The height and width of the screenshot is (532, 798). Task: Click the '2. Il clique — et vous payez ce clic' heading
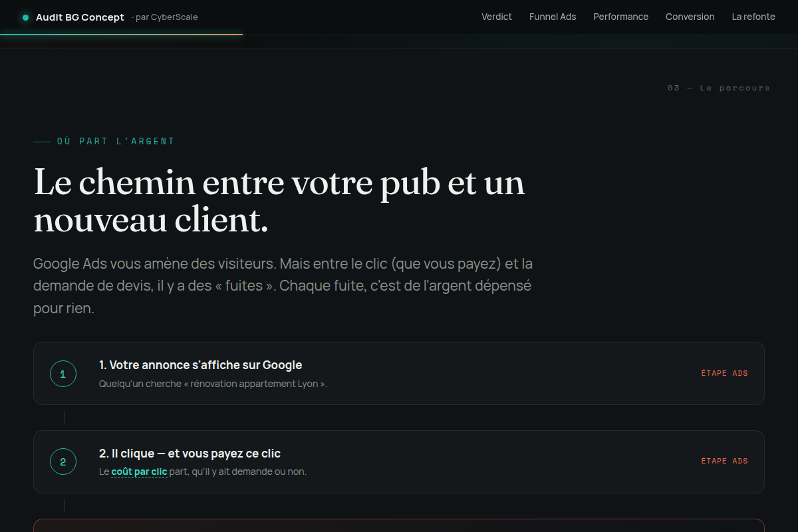(190, 454)
